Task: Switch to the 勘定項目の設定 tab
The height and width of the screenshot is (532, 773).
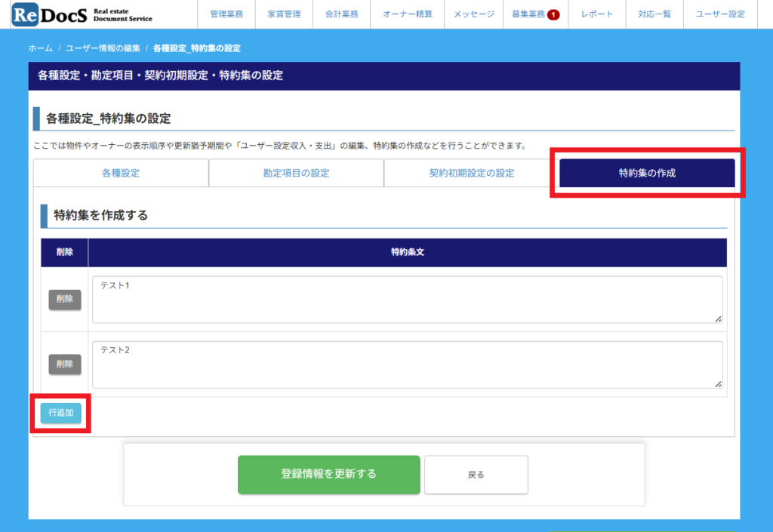Action: click(296, 173)
